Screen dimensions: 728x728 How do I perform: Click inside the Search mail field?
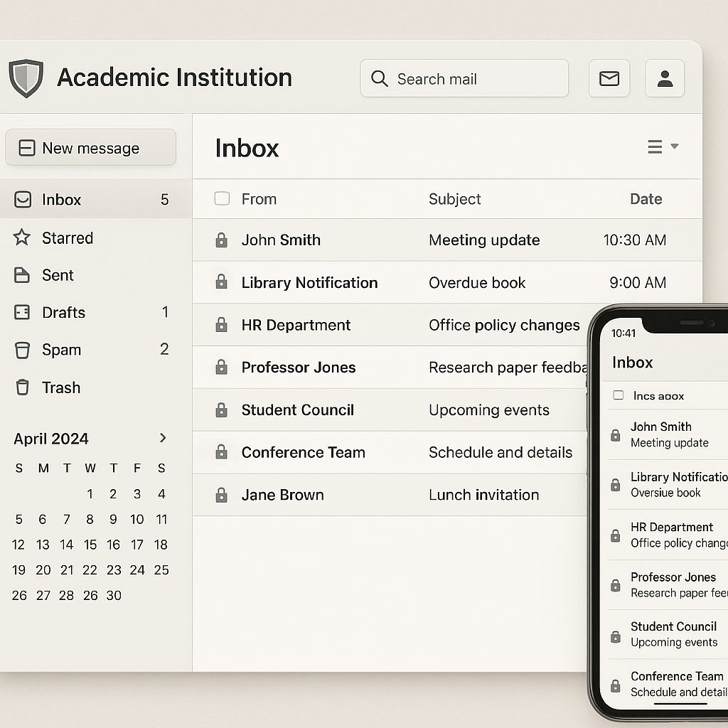[x=462, y=78]
